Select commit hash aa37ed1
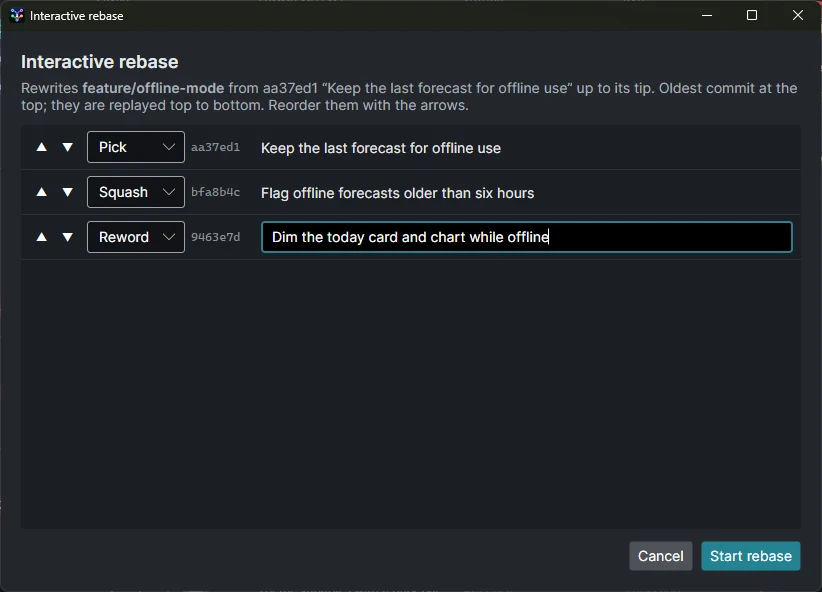This screenshot has height=592, width=822. (215, 147)
